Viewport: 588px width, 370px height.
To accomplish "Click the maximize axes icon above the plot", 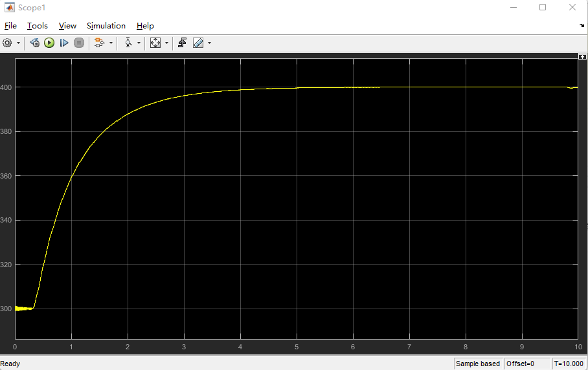I will (582, 56).
